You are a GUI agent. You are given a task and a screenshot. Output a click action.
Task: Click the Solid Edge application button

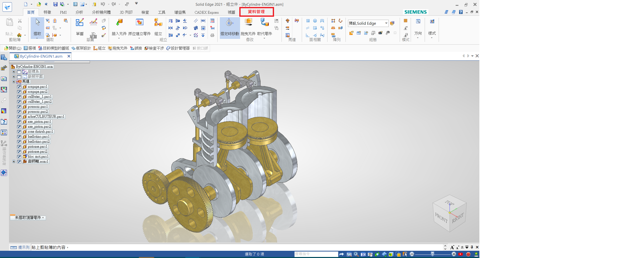[7, 7]
